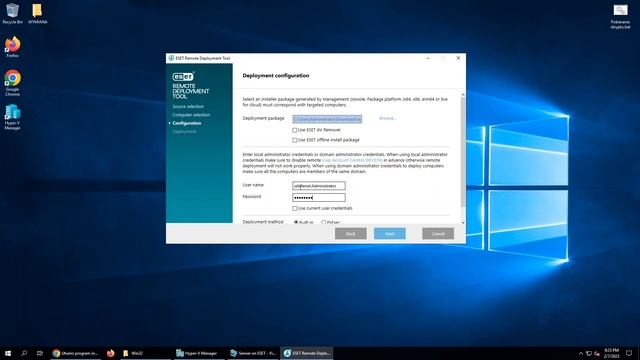Enable Use ESET AV Remover
Image resolution: width=640 pixels, height=360 pixels.
(x=294, y=130)
